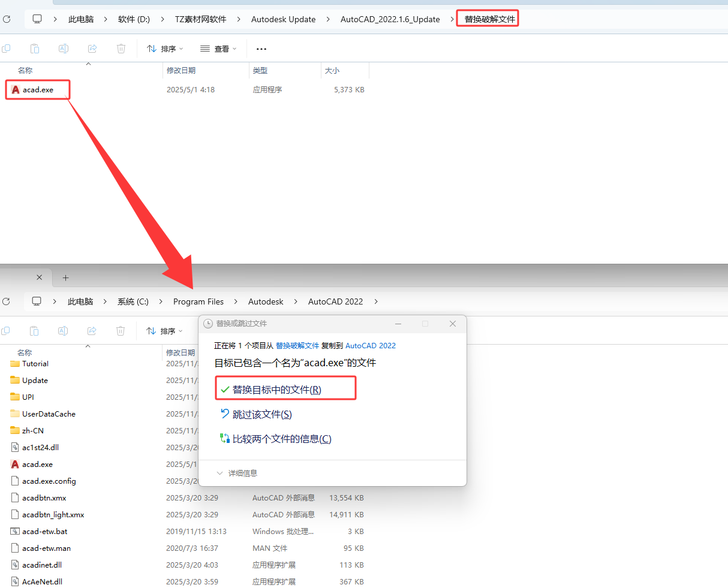
Task: Choose 比较两个文件的信息(C) option
Action: point(276,439)
